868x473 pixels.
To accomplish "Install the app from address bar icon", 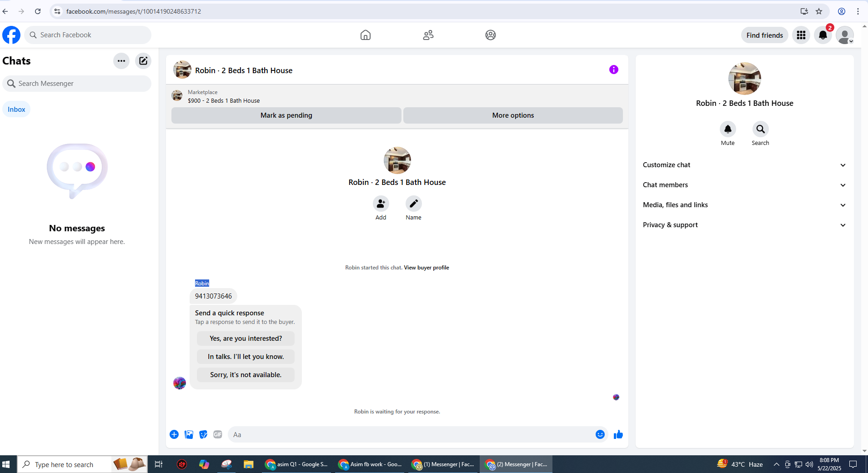I will (x=804, y=11).
